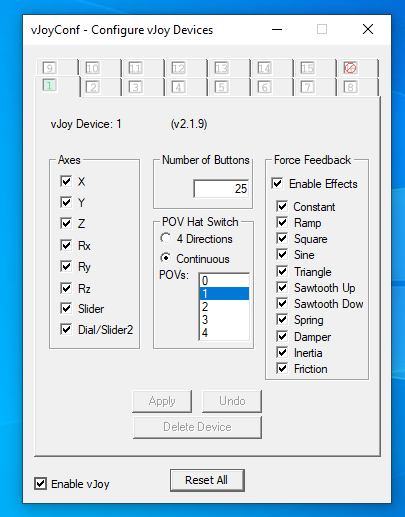
Task: Select the active device tab 1
Action: point(57,86)
